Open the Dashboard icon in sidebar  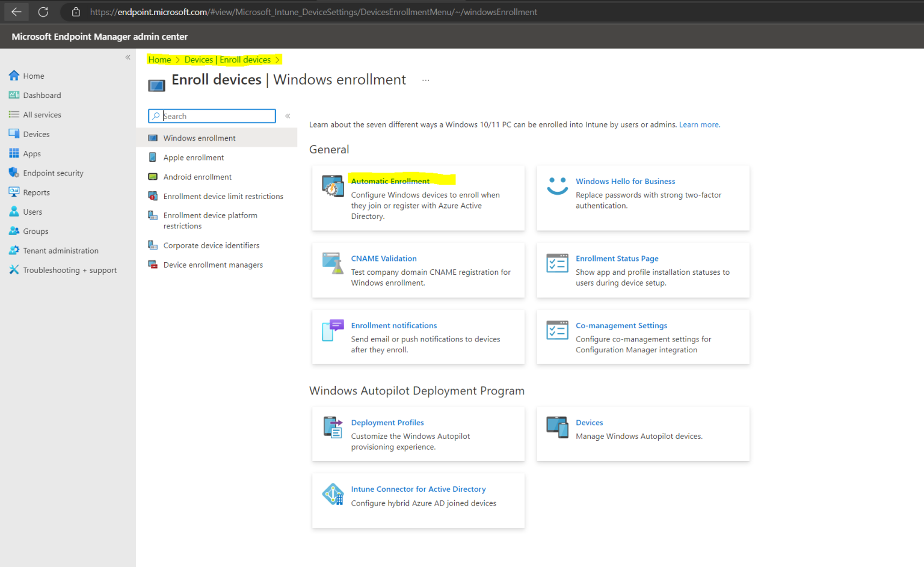coord(14,95)
